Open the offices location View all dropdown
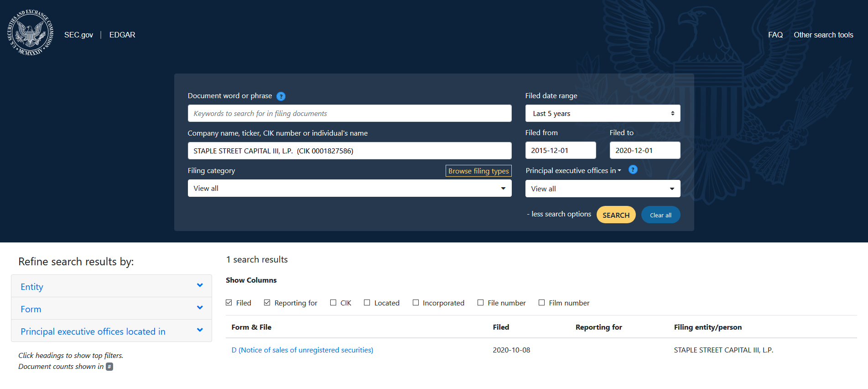The width and height of the screenshot is (868, 389). coord(603,189)
